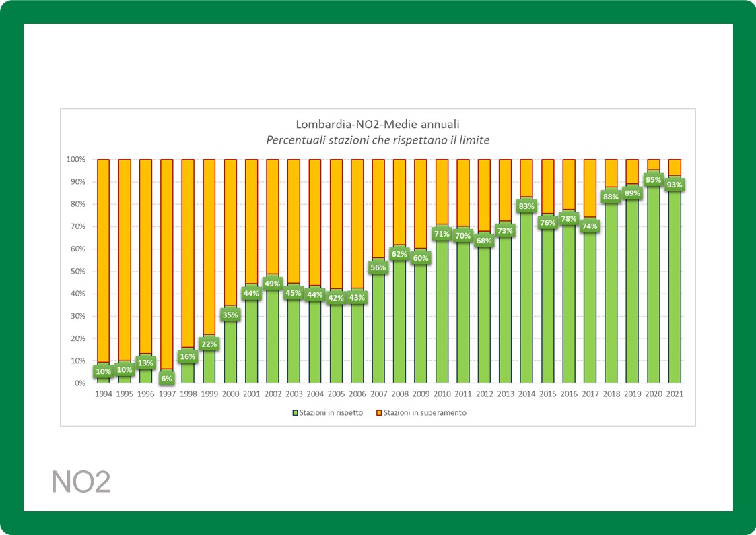Click the orange 'Stazioni in superamento' legend swatch
756x535 pixels.
coord(378,412)
